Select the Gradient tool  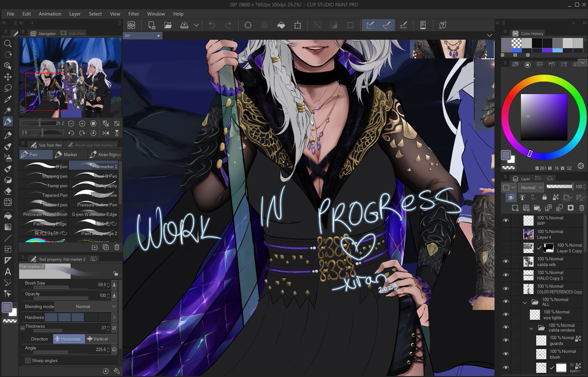[x=8, y=227]
